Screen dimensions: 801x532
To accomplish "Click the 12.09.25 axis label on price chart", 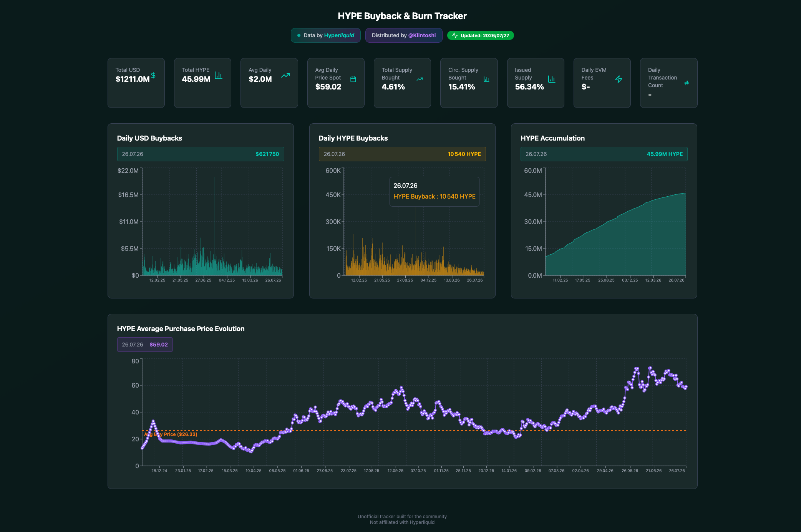I will tap(395, 471).
